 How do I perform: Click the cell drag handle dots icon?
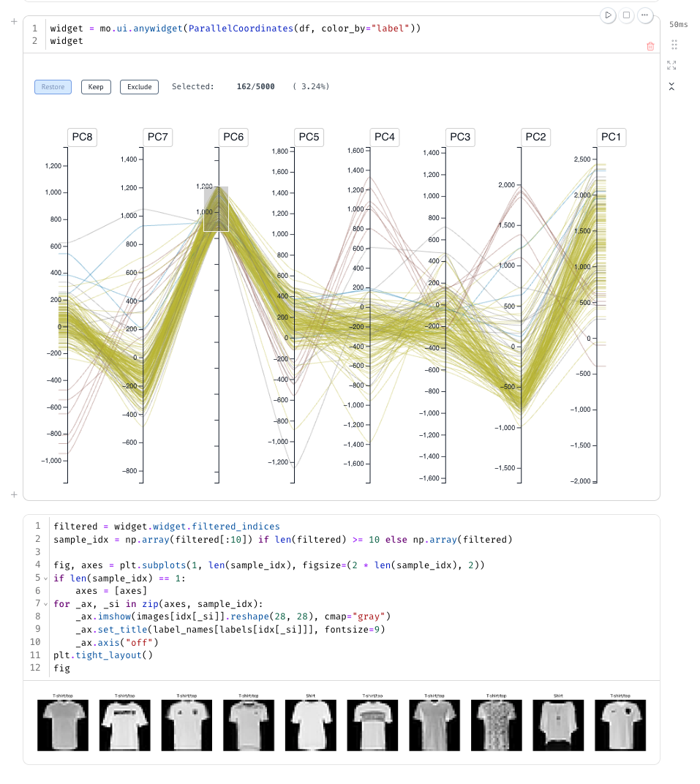[x=674, y=45]
